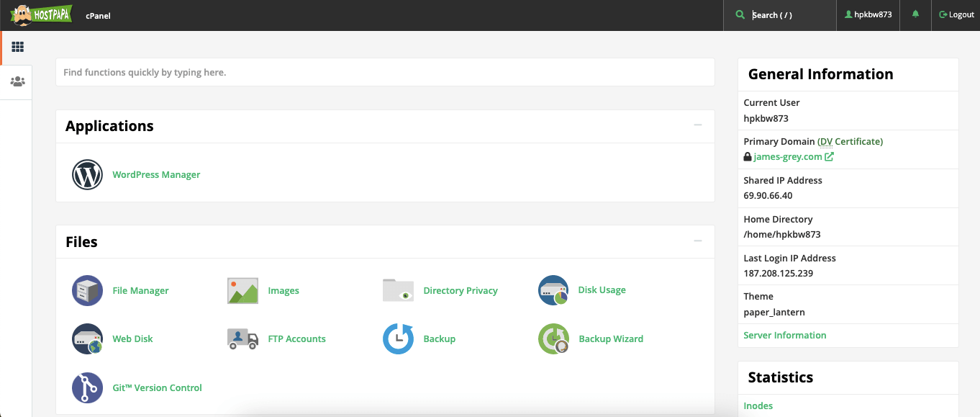Open the User Manager sidebar icon
This screenshot has height=417, width=980.
coord(17,81)
